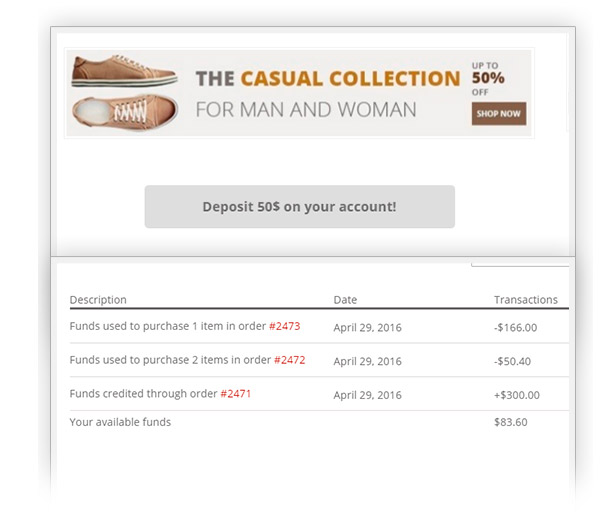Screen dimensions: 600x531
Task: Open order #2473 link
Action: (284, 326)
